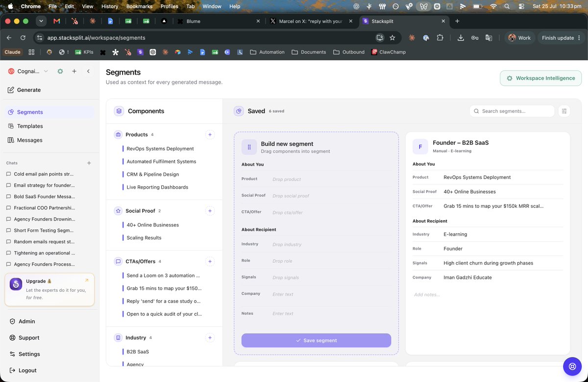Bookmark this page with the star icon
Image resolution: width=588 pixels, height=382 pixels.
[x=392, y=38]
